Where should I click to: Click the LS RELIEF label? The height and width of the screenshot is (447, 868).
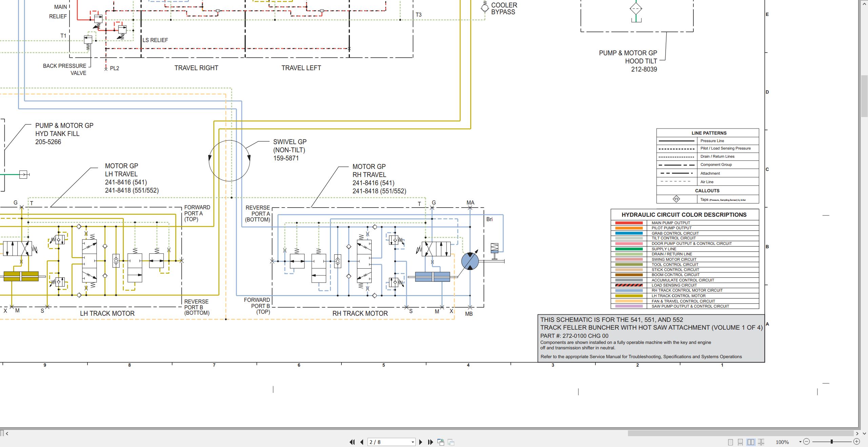tap(155, 40)
